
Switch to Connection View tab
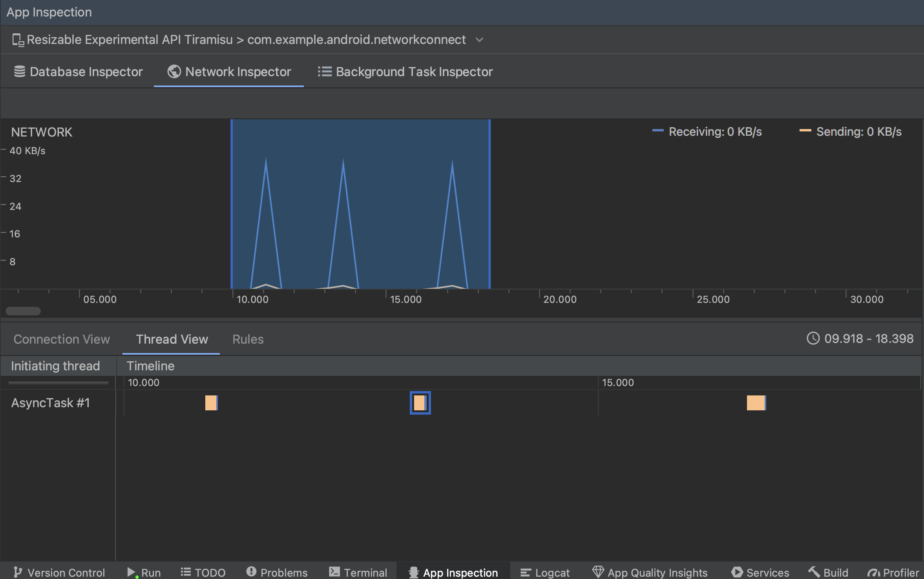[x=62, y=340]
